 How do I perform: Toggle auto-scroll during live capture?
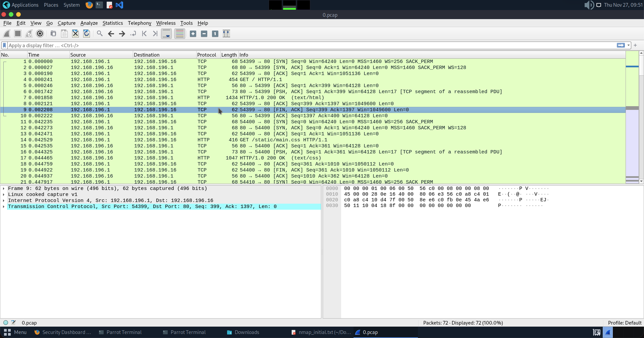166,33
